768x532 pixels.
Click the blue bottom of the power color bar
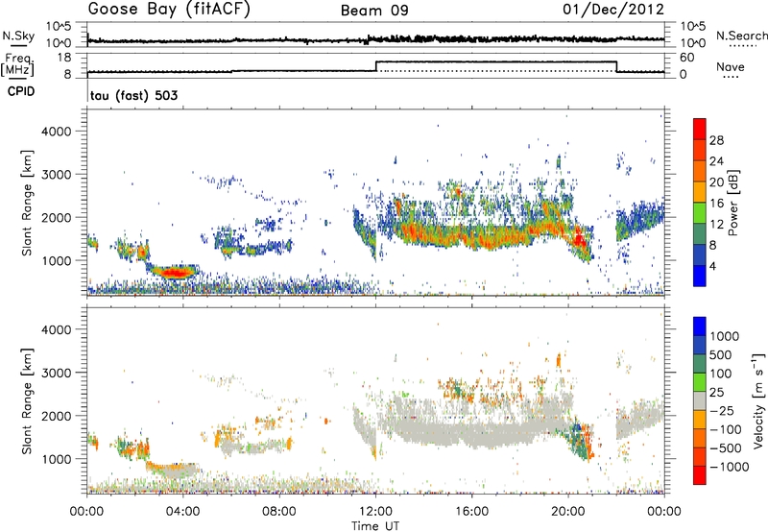click(700, 277)
